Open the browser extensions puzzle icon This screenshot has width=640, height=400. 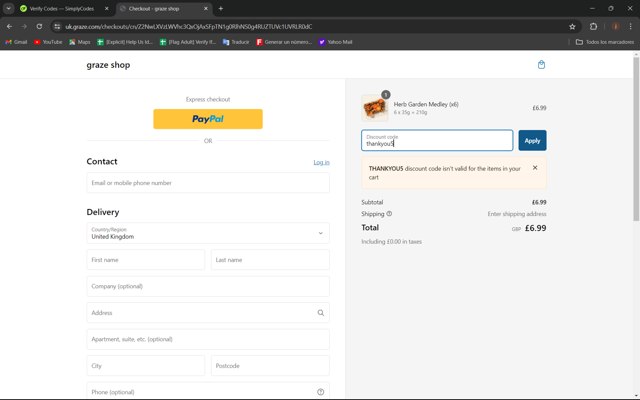point(593,27)
